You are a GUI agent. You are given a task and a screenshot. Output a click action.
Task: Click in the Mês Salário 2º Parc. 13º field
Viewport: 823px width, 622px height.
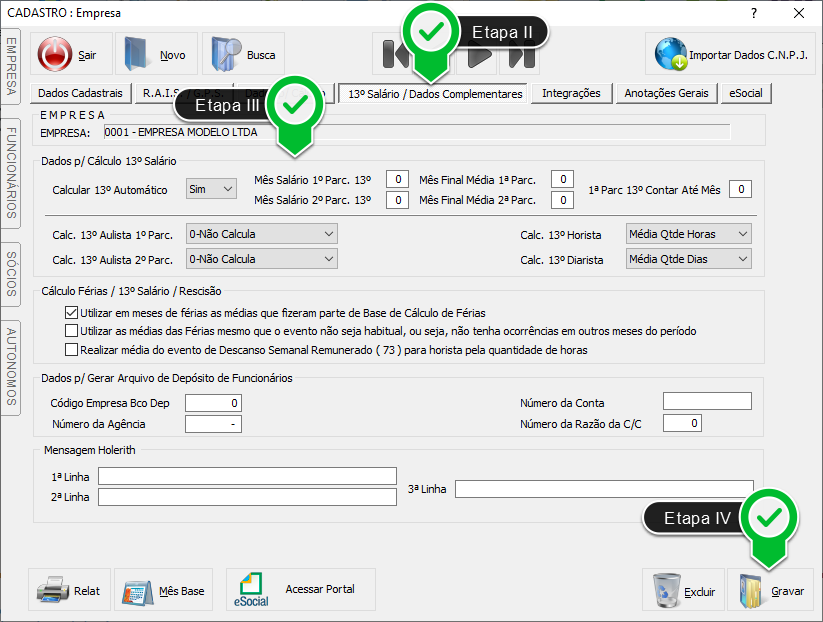click(x=397, y=200)
